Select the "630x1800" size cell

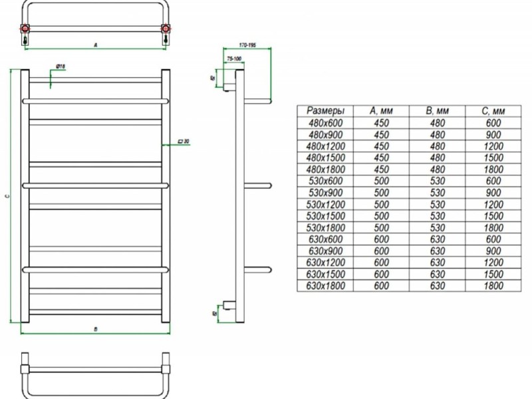click(x=325, y=286)
